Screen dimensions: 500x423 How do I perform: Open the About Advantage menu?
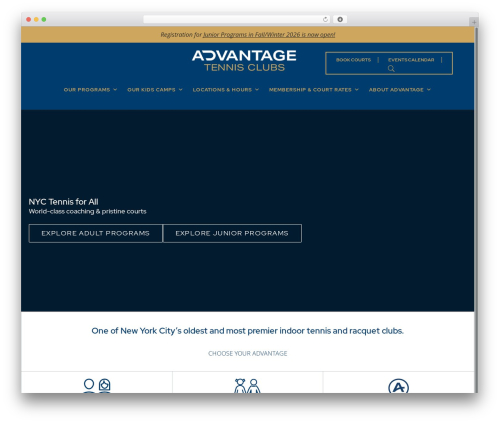click(x=396, y=90)
